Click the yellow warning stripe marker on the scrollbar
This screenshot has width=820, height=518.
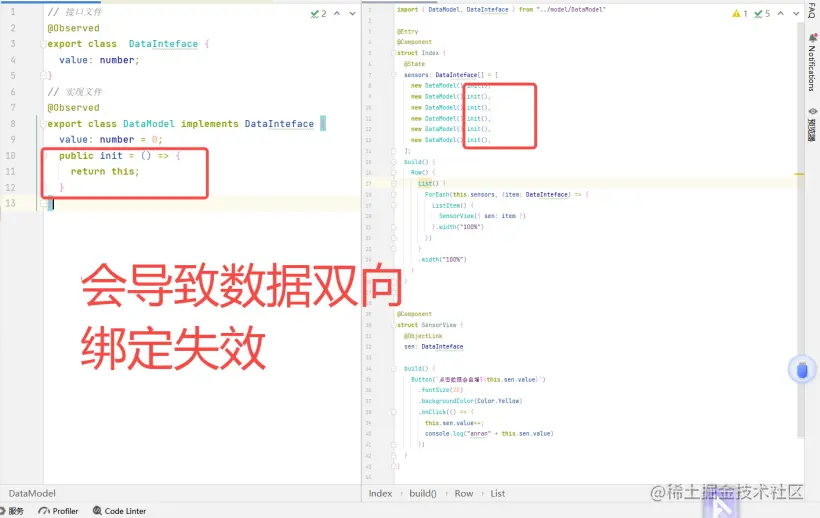click(799, 174)
